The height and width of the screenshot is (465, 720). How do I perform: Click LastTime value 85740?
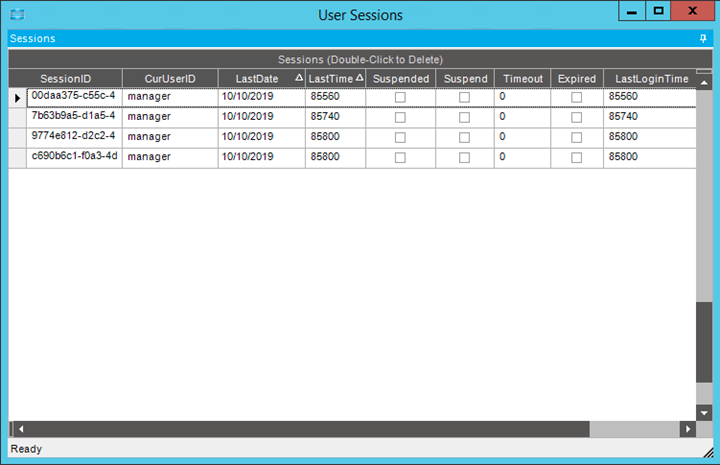coord(335,118)
